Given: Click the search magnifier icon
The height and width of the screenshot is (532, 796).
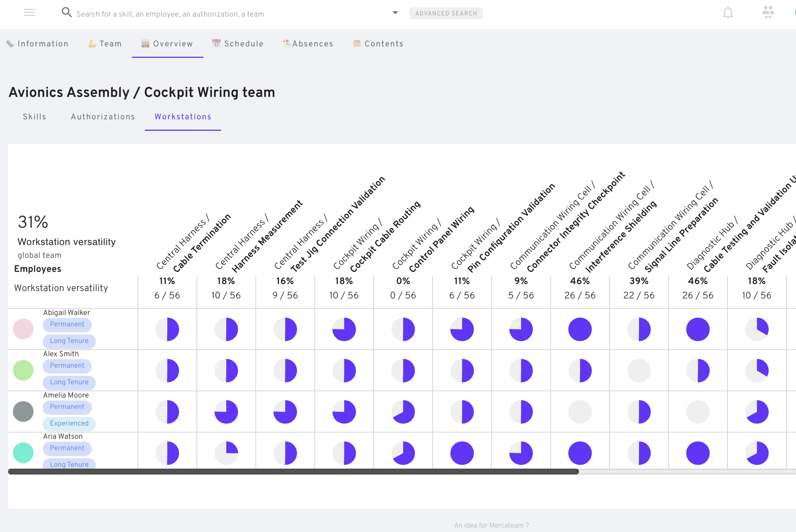Looking at the screenshot, I should click(x=66, y=13).
